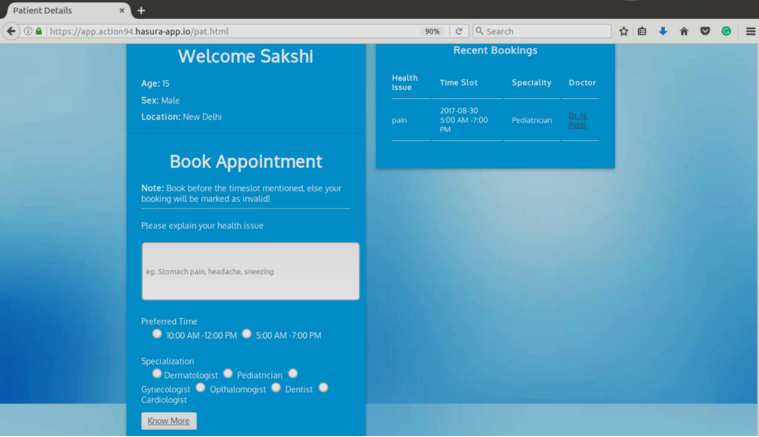Click the Specialization label
The image size is (759, 437).
coord(167,361)
